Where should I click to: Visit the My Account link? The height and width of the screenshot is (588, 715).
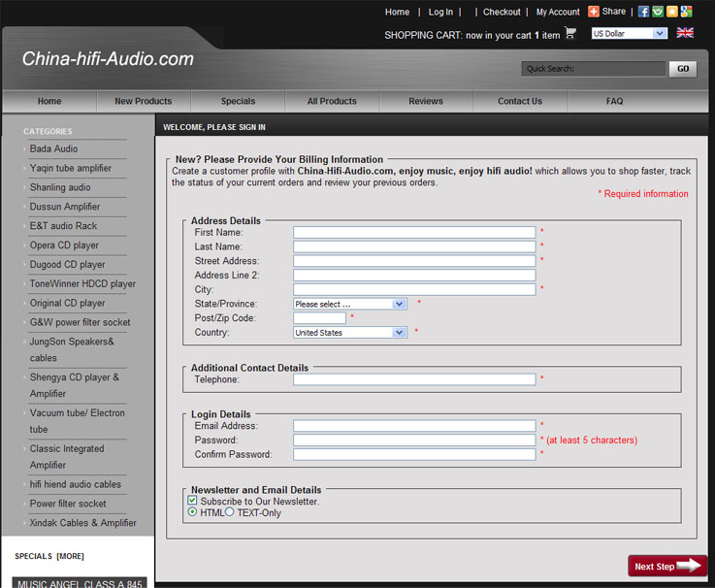pyautogui.click(x=558, y=12)
